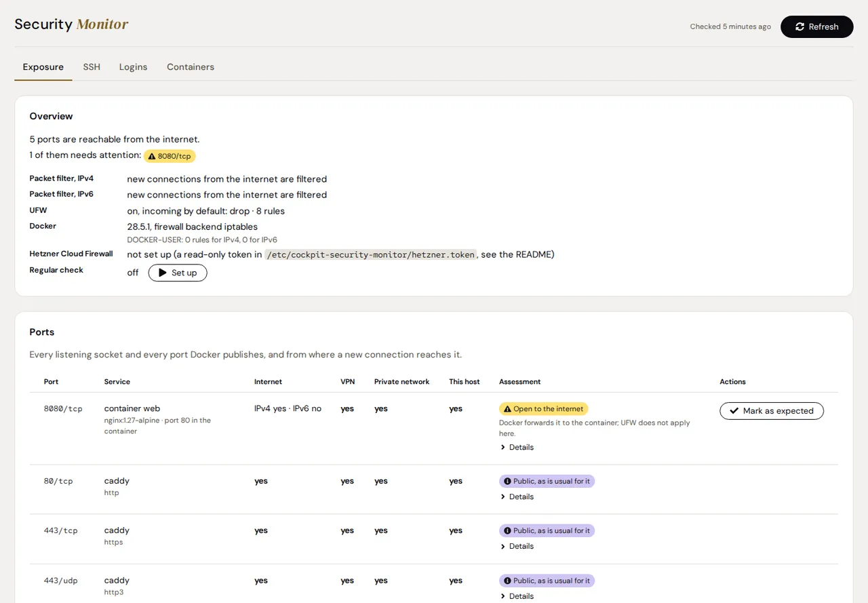
Task: Click the DOCKER-USER rules line
Action: [x=202, y=239]
